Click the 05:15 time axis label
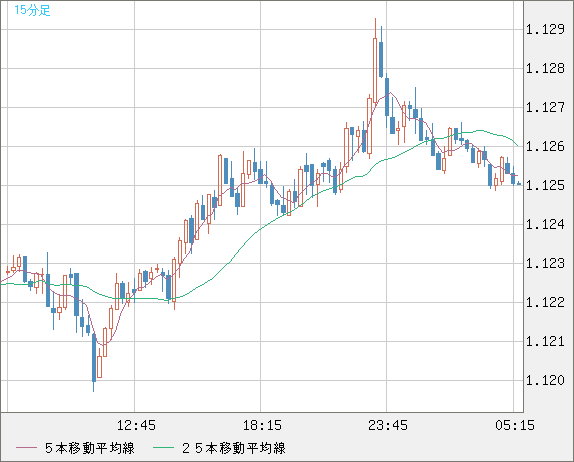 coord(515,425)
